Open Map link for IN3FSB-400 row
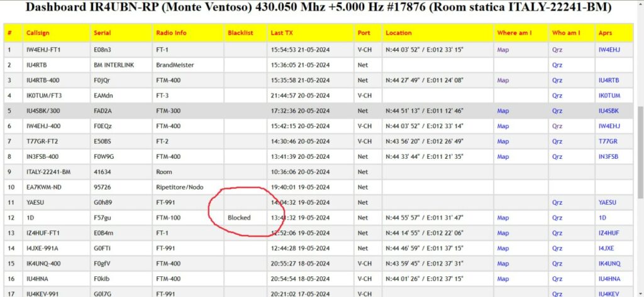Viewport: 644px width, 297px height. tap(502, 156)
